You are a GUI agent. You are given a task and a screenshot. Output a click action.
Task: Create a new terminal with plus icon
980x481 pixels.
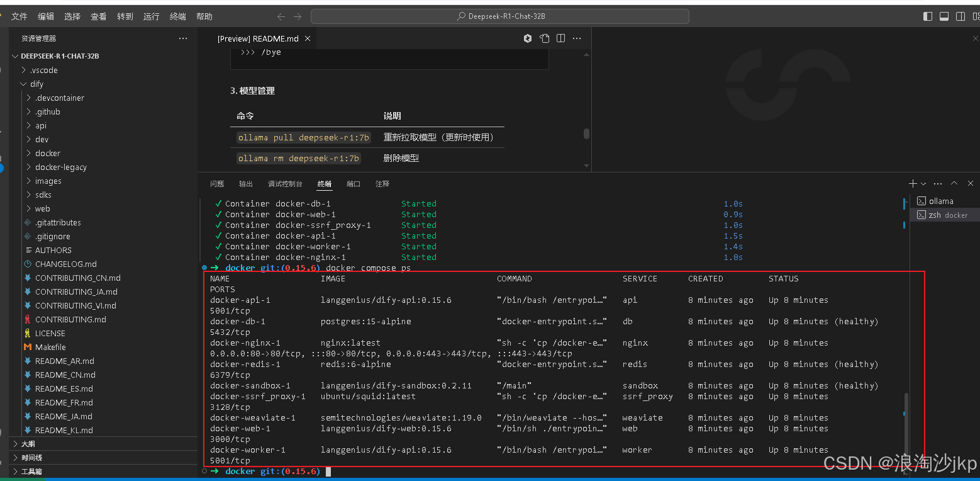[913, 183]
